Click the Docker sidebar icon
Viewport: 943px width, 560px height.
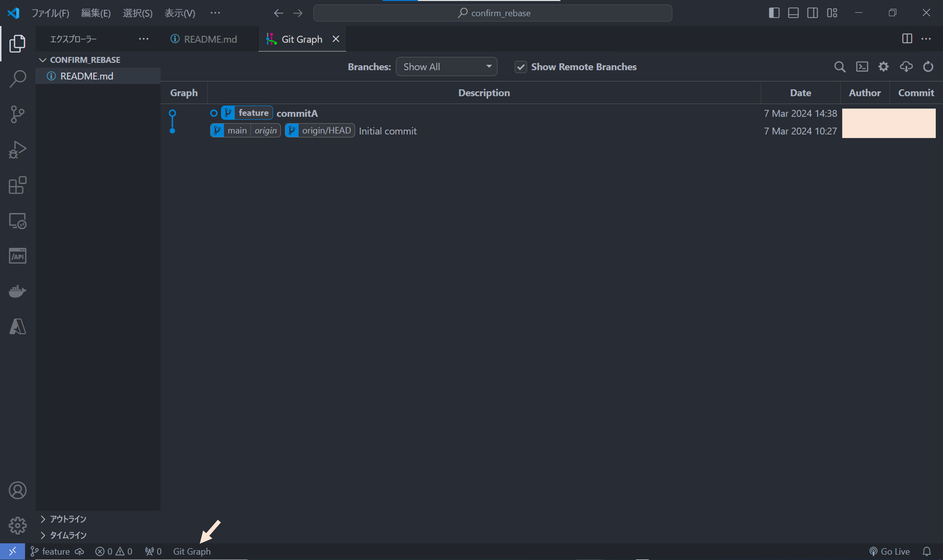pos(17,291)
